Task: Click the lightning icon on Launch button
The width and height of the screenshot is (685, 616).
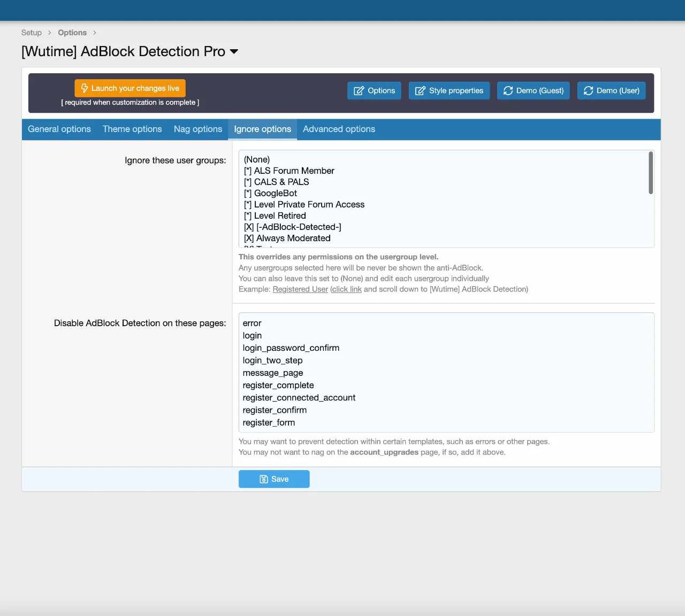Action: [85, 88]
